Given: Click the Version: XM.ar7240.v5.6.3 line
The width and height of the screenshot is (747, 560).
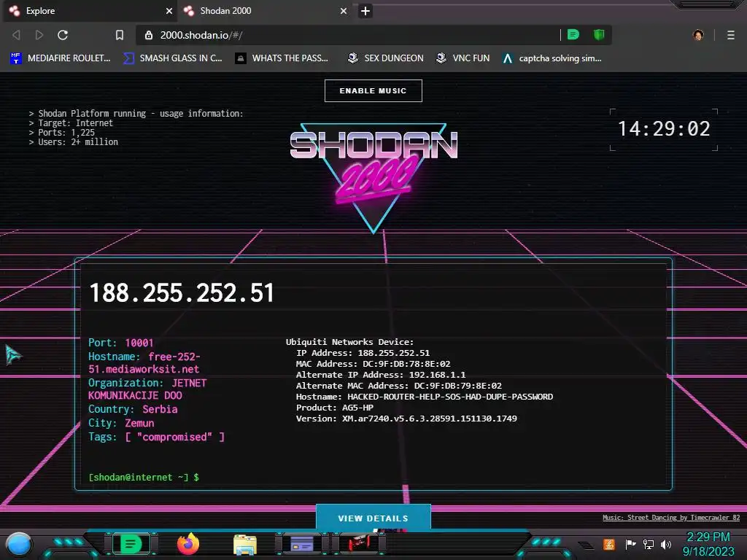Looking at the screenshot, I should click(x=406, y=419).
